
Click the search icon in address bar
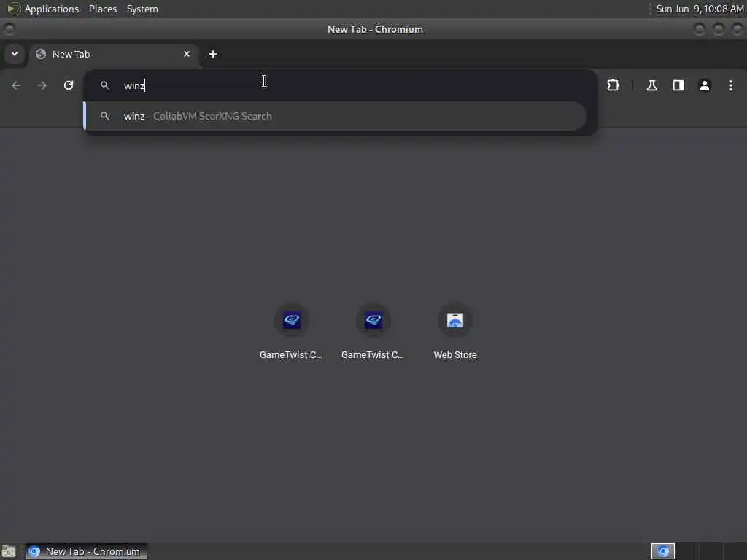coord(105,85)
